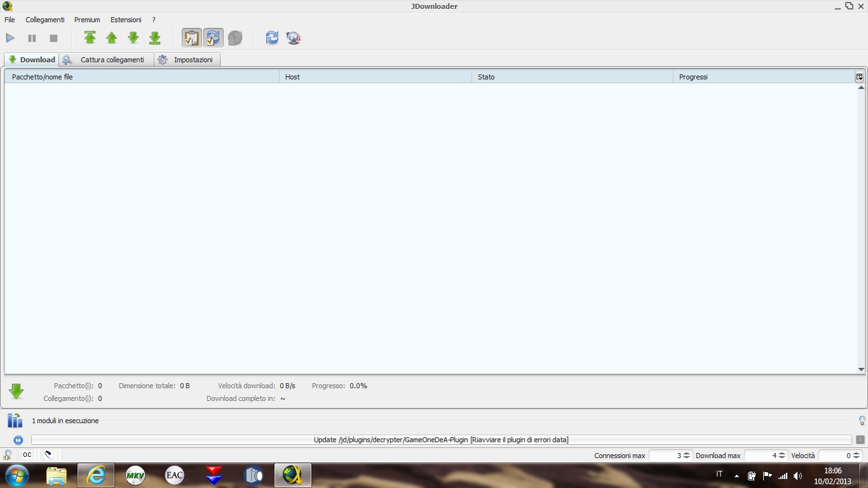Click scrollbar down arrow in download list
Image resolution: width=868 pixels, height=488 pixels.
861,369
